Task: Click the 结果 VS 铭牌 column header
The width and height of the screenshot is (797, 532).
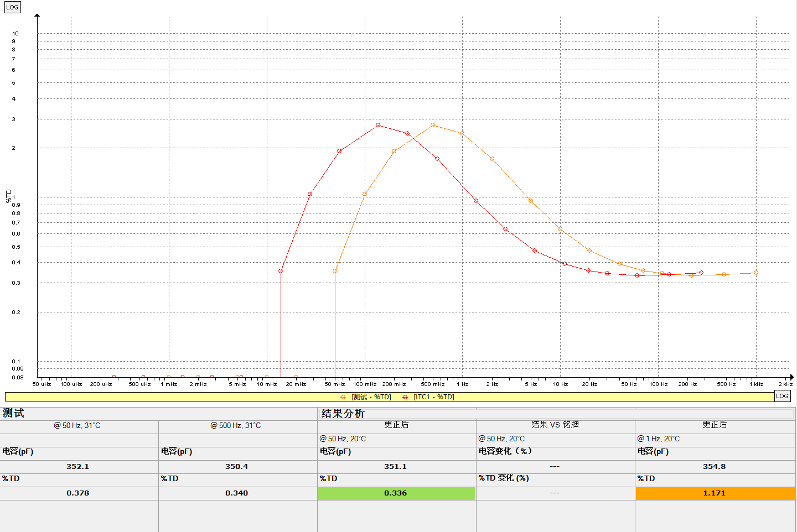Action: [x=555, y=425]
